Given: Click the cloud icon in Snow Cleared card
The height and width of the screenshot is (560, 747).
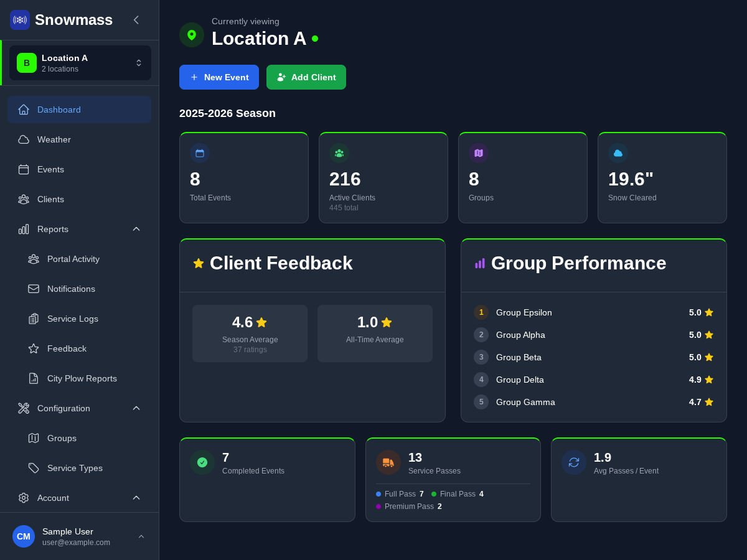Looking at the screenshot, I should click(618, 153).
